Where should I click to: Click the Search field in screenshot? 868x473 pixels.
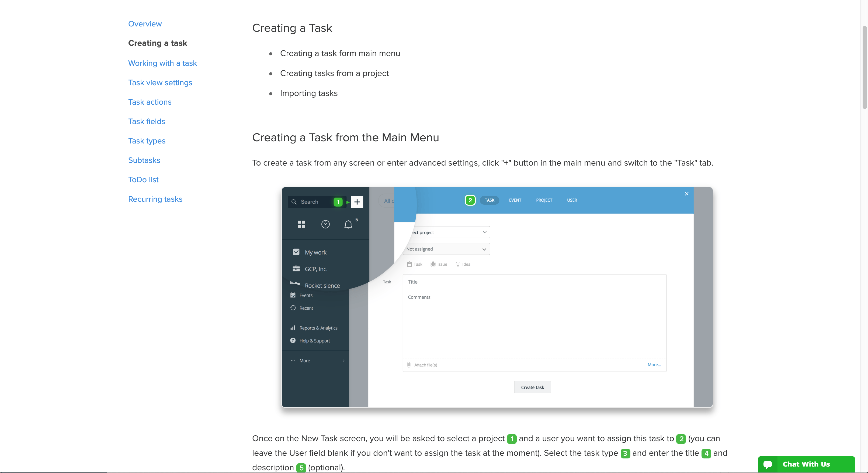[x=317, y=202]
